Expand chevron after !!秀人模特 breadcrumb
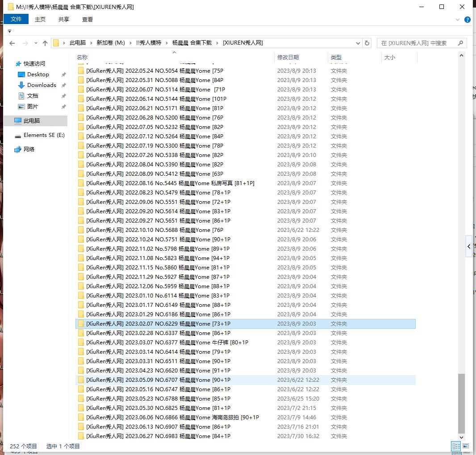This screenshot has height=455, width=476. pos(167,43)
